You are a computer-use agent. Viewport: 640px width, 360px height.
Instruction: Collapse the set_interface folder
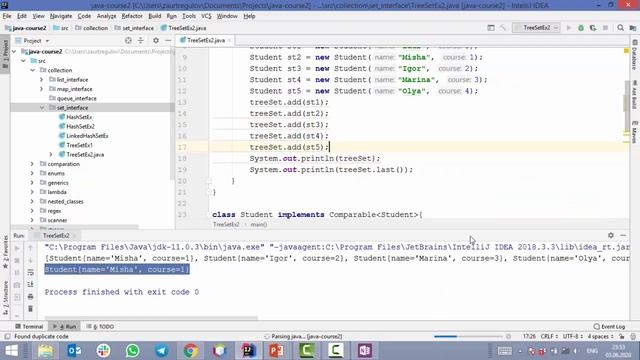click(x=42, y=108)
